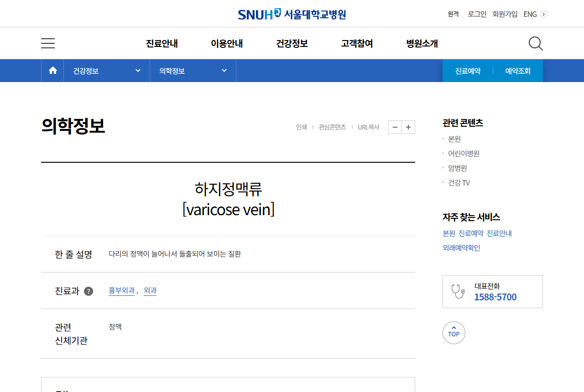This screenshot has width=584, height=392.
Task: Go to home via house icon
Action: tap(53, 71)
